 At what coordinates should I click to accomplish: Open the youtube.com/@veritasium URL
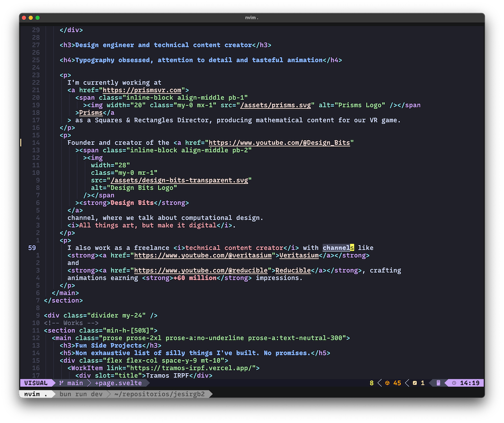(x=203, y=256)
